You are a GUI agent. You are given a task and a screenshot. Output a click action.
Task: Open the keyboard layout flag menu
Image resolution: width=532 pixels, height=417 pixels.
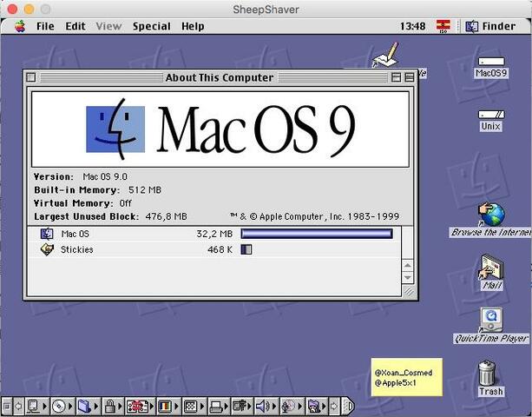click(443, 26)
